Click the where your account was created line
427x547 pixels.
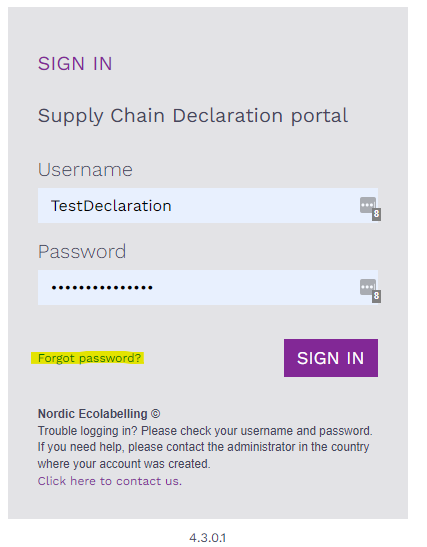[x=124, y=464]
